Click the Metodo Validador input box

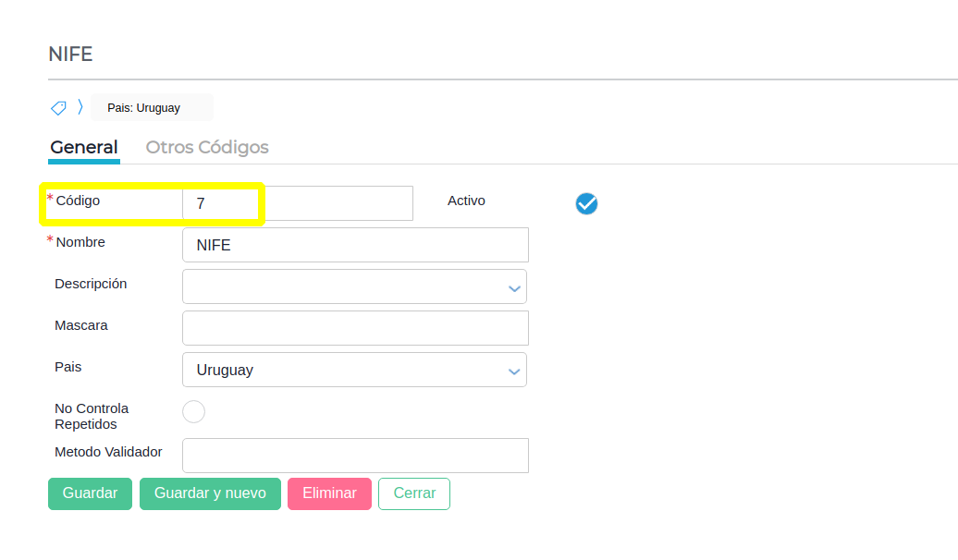(355, 456)
